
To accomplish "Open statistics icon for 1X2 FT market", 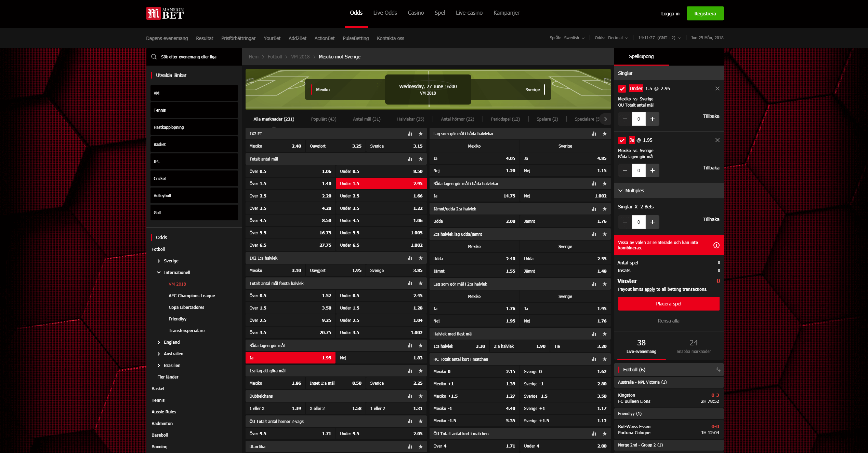I will click(409, 134).
